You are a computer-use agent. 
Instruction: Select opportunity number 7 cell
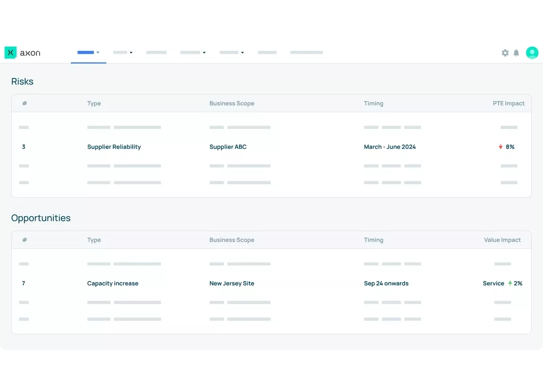tap(24, 283)
